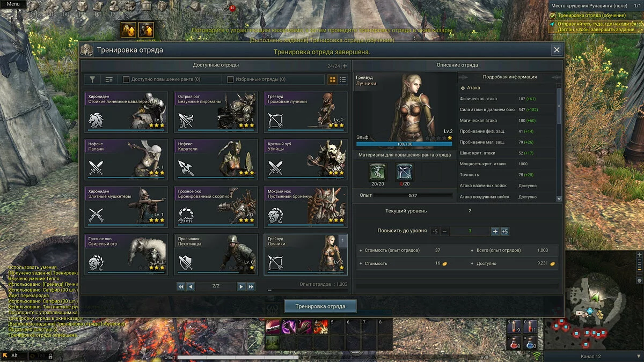Click the 0/20 bow rank-up material icon
The image size is (644, 362).
pos(405,172)
